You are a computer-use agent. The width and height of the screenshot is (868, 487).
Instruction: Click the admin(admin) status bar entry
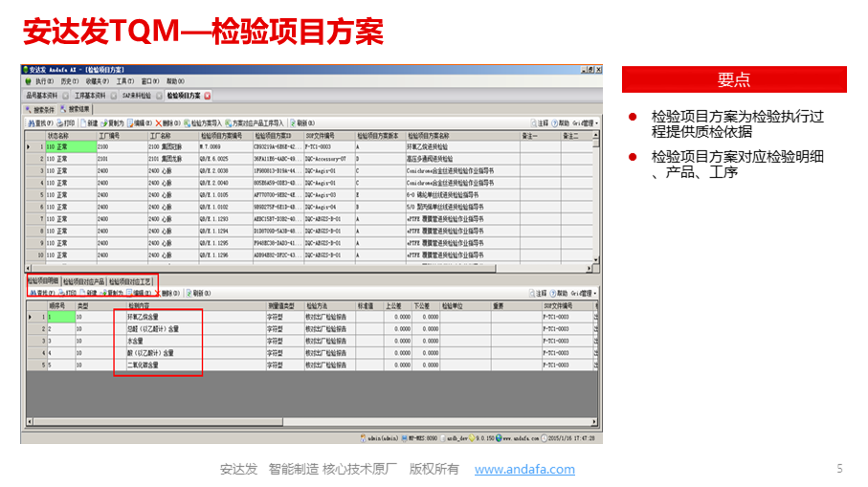pos(379,438)
